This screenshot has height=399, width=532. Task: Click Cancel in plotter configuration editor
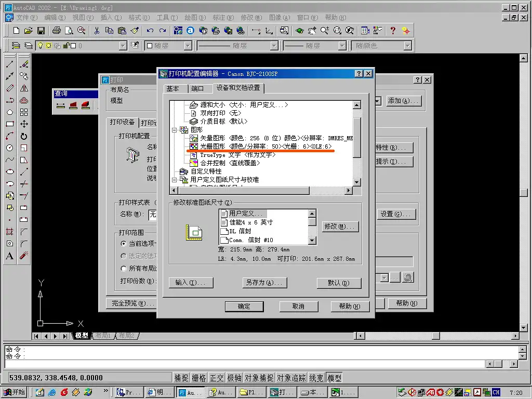coord(298,307)
